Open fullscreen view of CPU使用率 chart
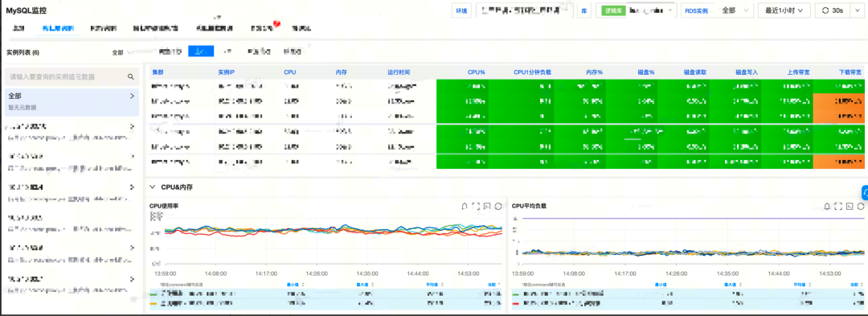Screen dimensions: 868x316 (x=476, y=206)
